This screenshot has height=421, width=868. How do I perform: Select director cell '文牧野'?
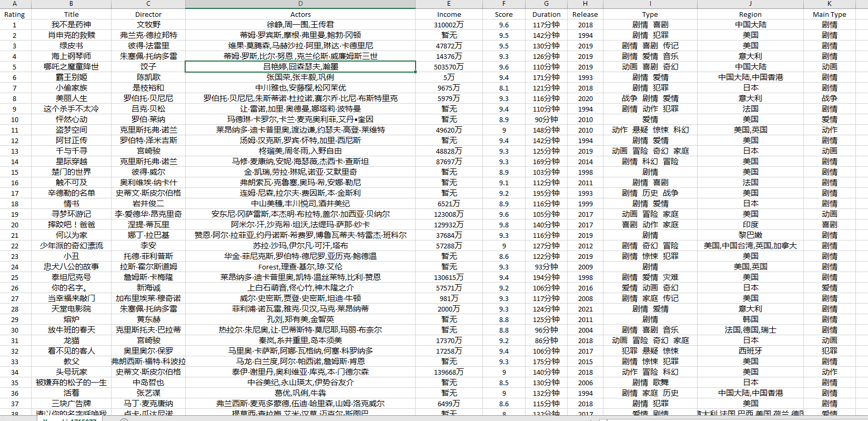point(148,25)
